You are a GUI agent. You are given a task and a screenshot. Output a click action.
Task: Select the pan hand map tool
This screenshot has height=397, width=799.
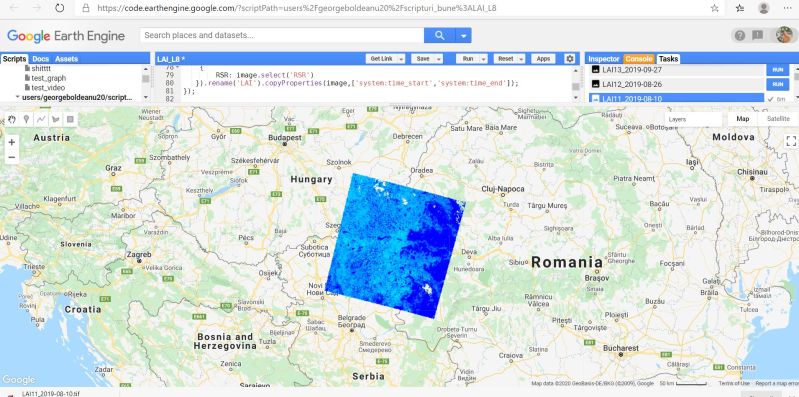(12, 119)
